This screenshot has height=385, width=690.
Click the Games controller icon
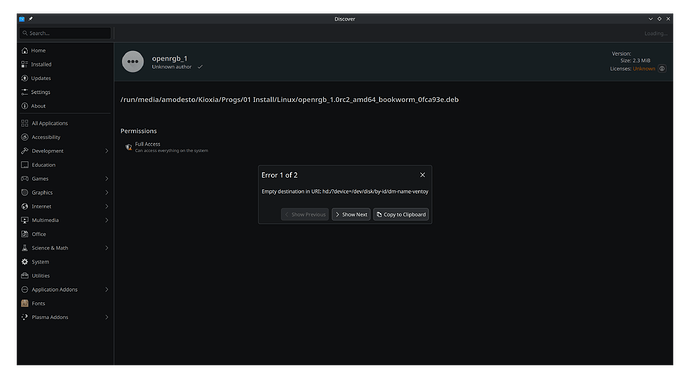tap(25, 179)
